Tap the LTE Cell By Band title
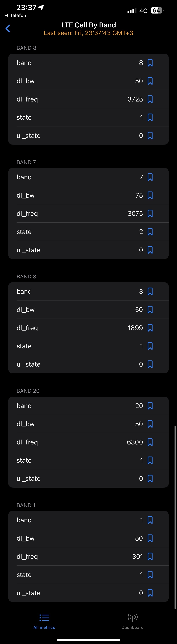The width and height of the screenshot is (177, 644). [x=88, y=25]
